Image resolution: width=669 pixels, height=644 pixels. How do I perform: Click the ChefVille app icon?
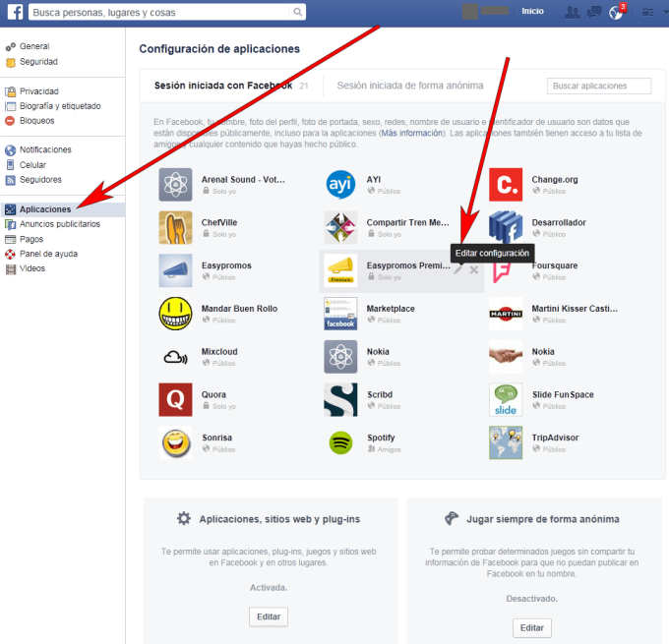[175, 228]
